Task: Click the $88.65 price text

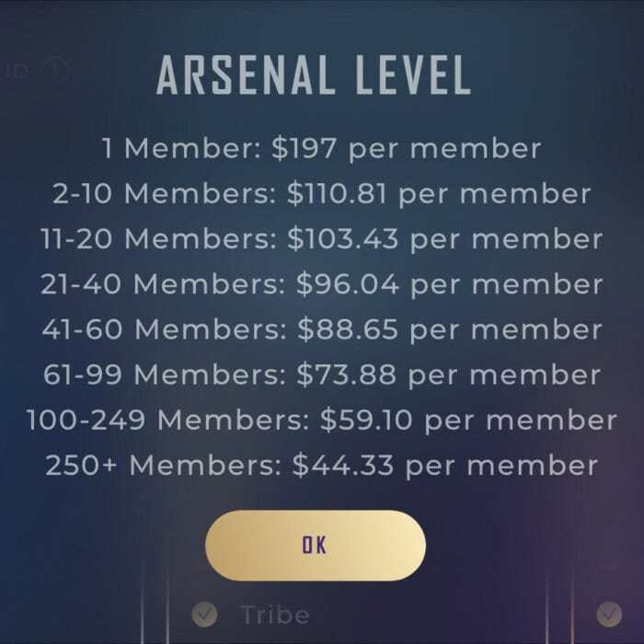Action: pos(349,329)
